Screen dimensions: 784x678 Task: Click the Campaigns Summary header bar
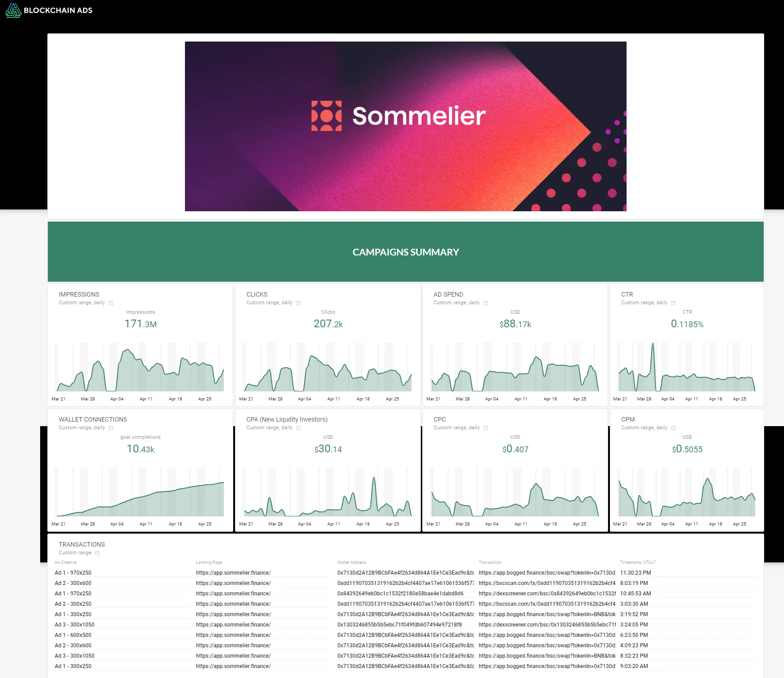coord(406,252)
